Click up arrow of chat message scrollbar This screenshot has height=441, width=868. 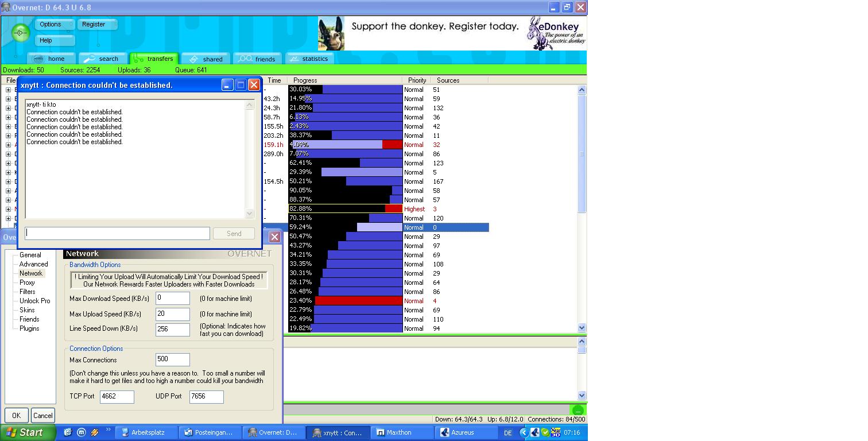tap(250, 105)
